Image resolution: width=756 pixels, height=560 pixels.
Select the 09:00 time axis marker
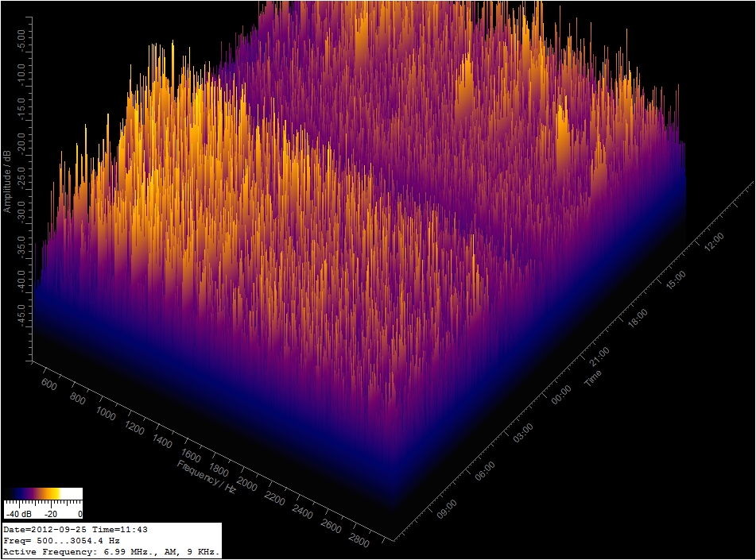446,506
